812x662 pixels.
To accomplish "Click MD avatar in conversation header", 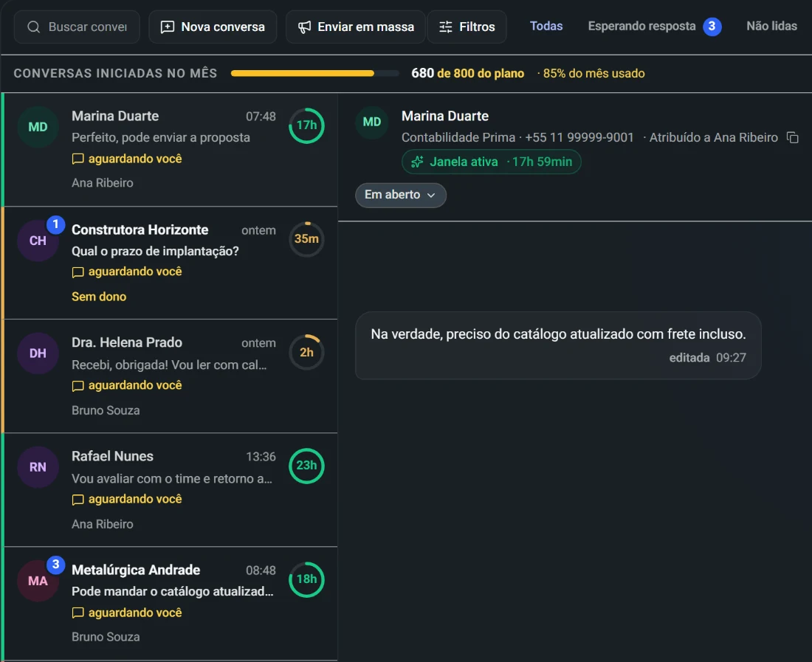I will pyautogui.click(x=372, y=123).
